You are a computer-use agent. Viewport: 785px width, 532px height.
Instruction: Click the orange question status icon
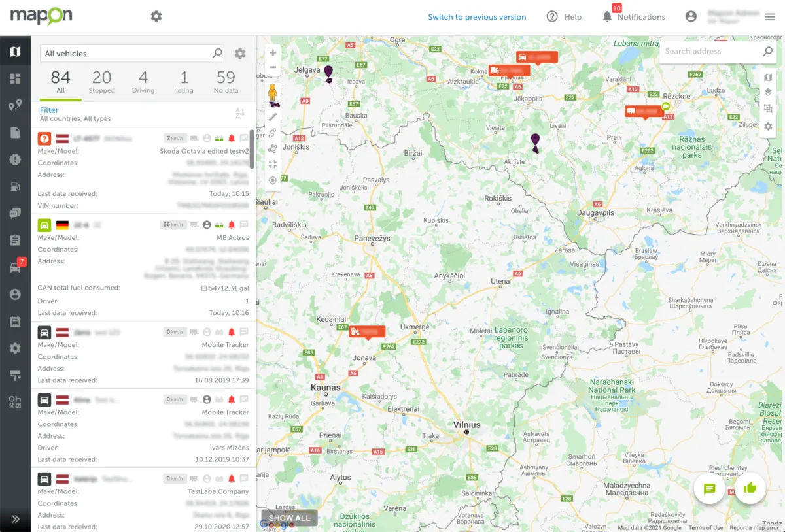[x=44, y=139]
